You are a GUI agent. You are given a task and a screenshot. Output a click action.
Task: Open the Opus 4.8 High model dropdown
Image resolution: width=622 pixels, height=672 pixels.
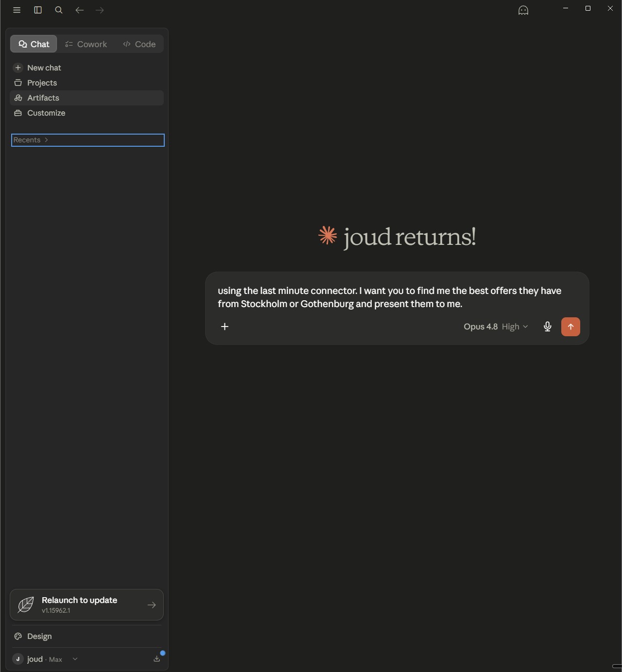click(496, 327)
